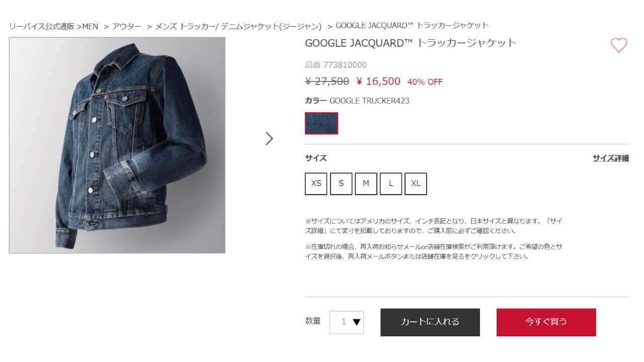Image resolution: width=644 pixels, height=362 pixels.
Task: Select size S
Action: click(341, 184)
